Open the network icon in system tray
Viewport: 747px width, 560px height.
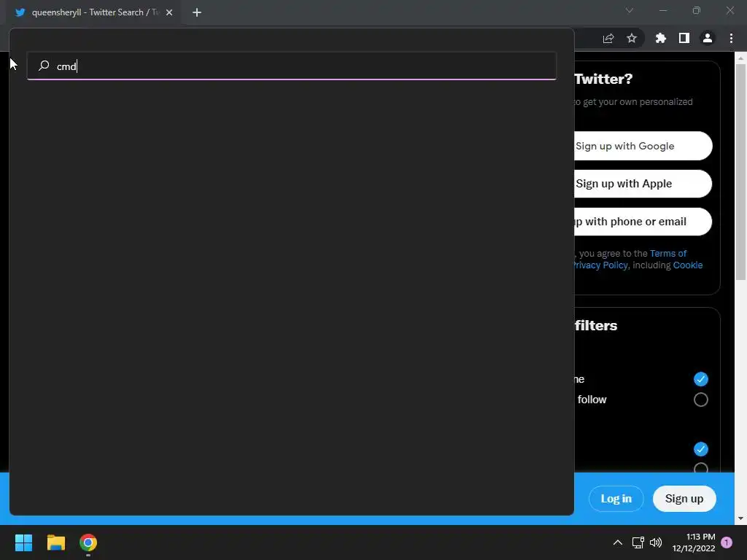[638, 542]
